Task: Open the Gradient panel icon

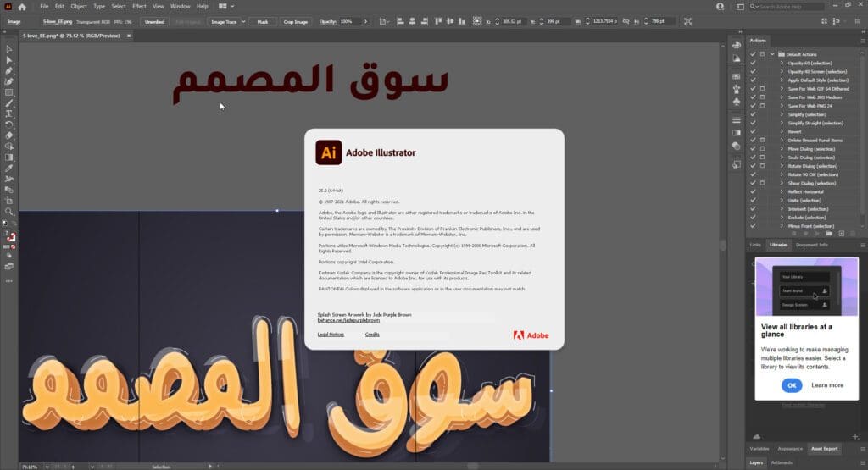Action: click(x=737, y=133)
